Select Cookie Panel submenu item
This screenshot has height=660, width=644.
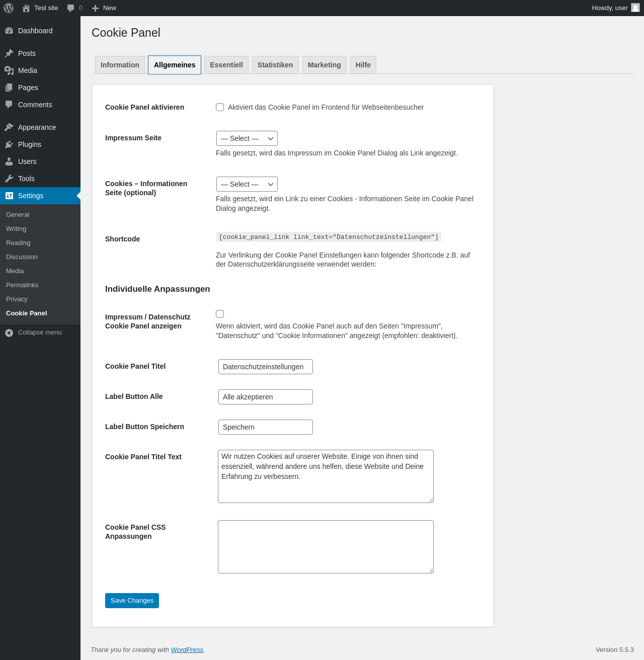click(27, 313)
